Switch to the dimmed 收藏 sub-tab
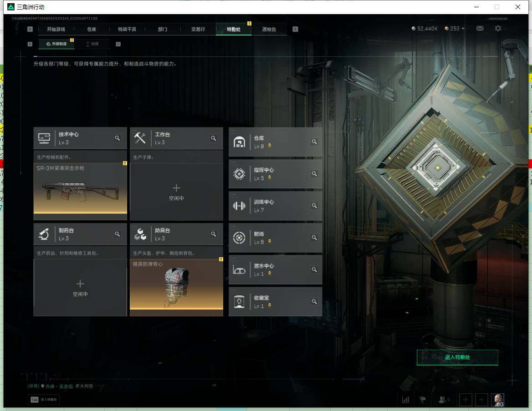 pyautogui.click(x=92, y=44)
